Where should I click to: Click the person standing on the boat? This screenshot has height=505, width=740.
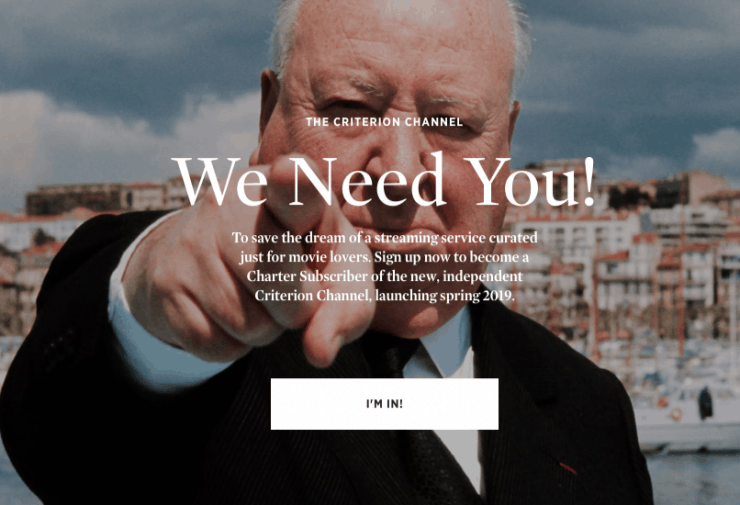click(705, 403)
